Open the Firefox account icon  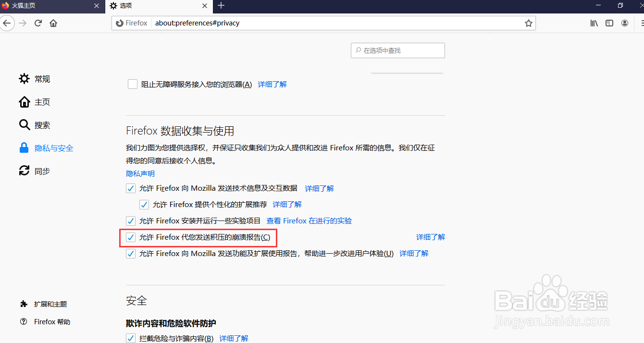tap(625, 23)
